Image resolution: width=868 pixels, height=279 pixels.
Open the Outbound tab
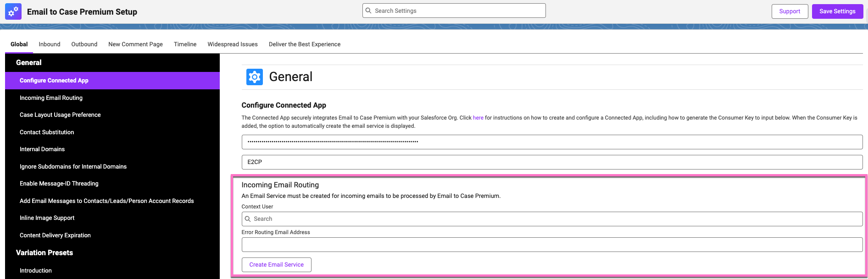click(x=84, y=44)
